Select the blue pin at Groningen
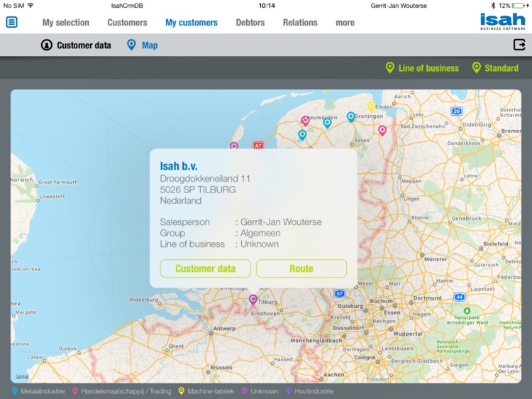The image size is (532, 399). click(x=351, y=117)
